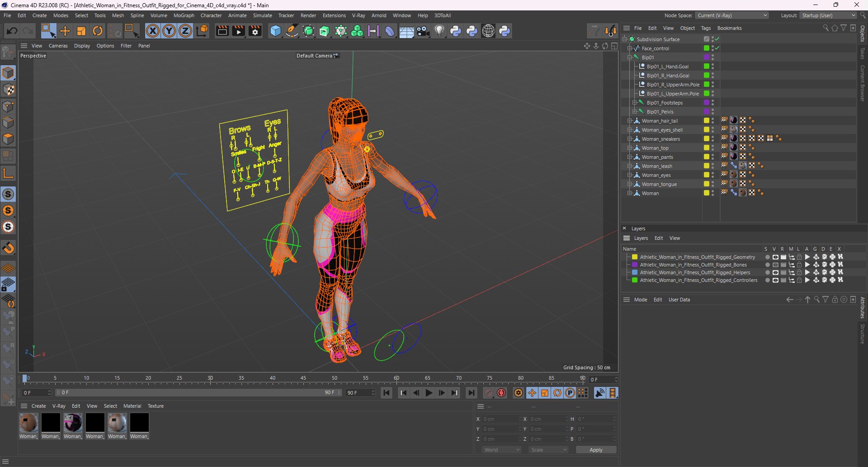Click the Autokeying button
The width and height of the screenshot is (868, 467).
[501, 393]
